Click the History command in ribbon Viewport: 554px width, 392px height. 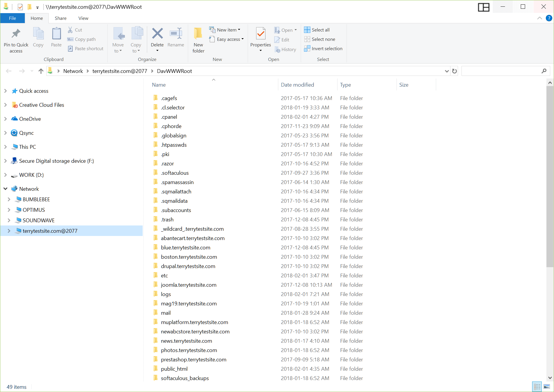coord(285,49)
